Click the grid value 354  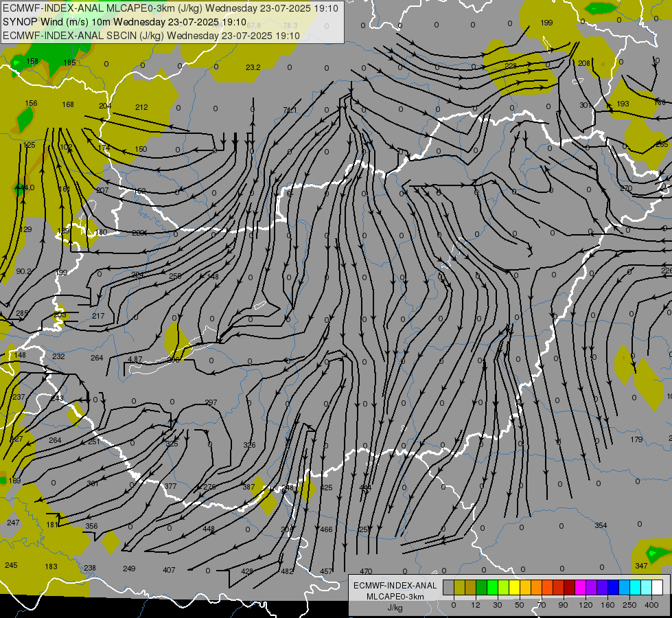(x=601, y=525)
